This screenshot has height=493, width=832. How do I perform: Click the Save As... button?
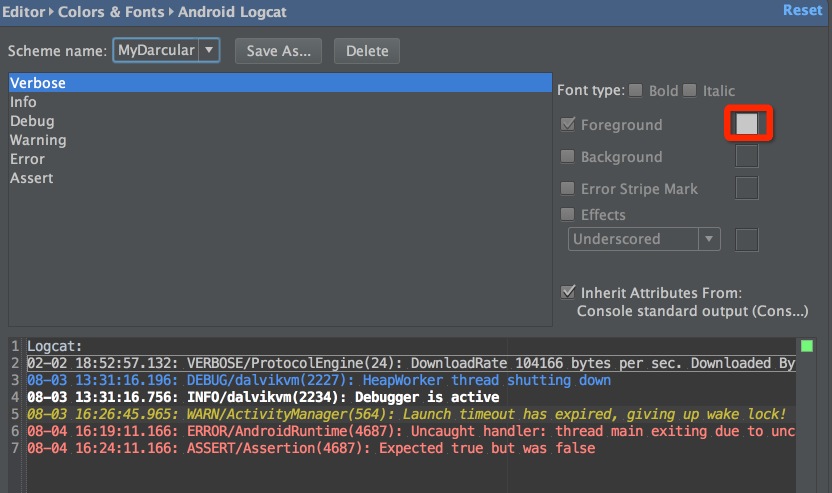click(279, 50)
